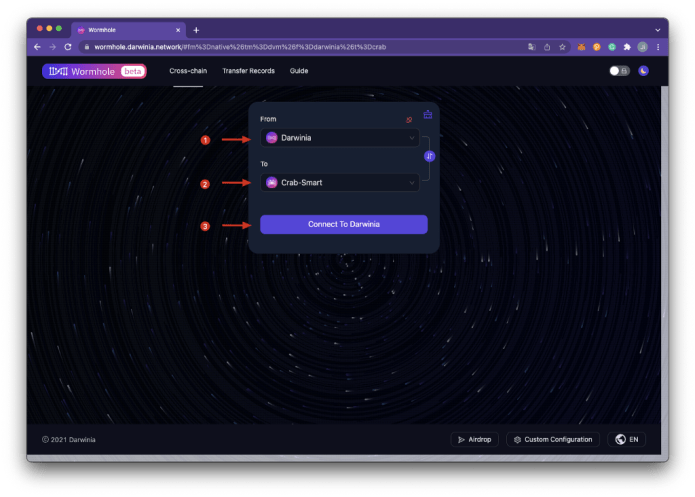Open the orange Polkadot extension icon
Viewport: 695px width, 497px height.
pyautogui.click(x=597, y=47)
